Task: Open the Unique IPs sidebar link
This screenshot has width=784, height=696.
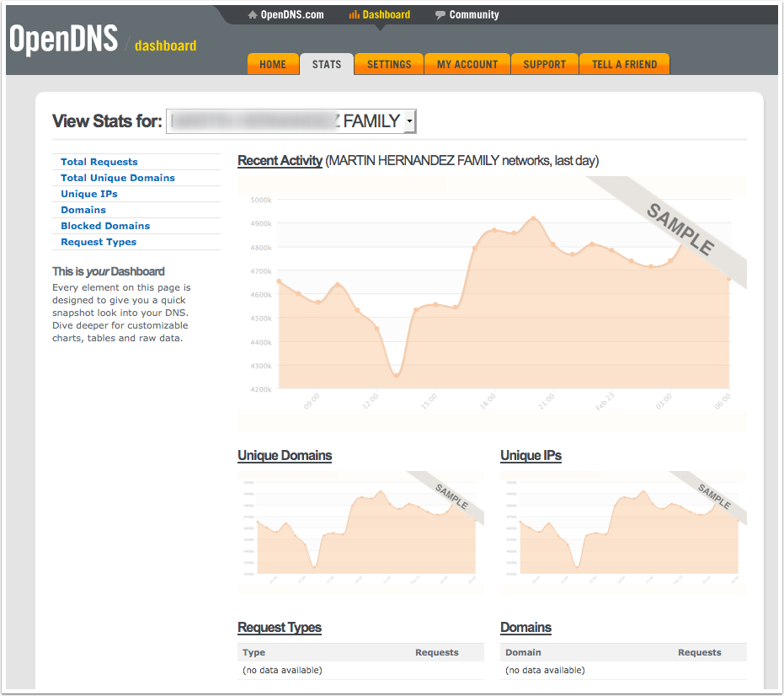Action: (89, 194)
